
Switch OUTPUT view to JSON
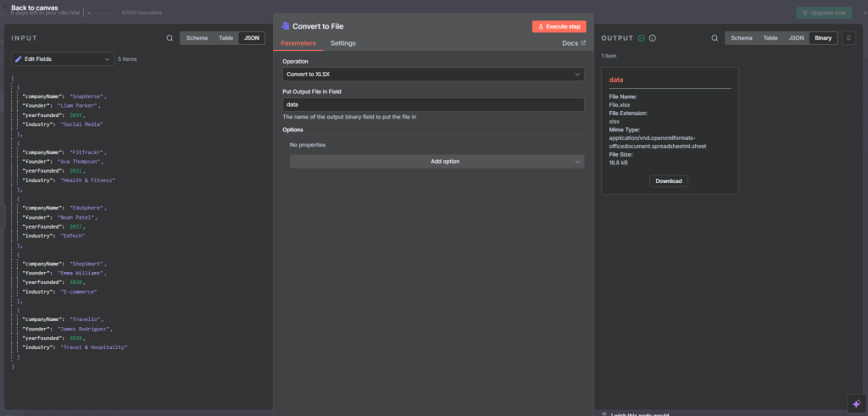tap(796, 38)
